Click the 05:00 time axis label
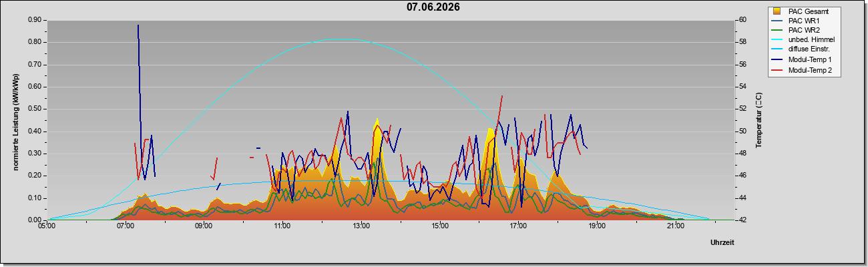The image size is (868, 267). [47, 226]
